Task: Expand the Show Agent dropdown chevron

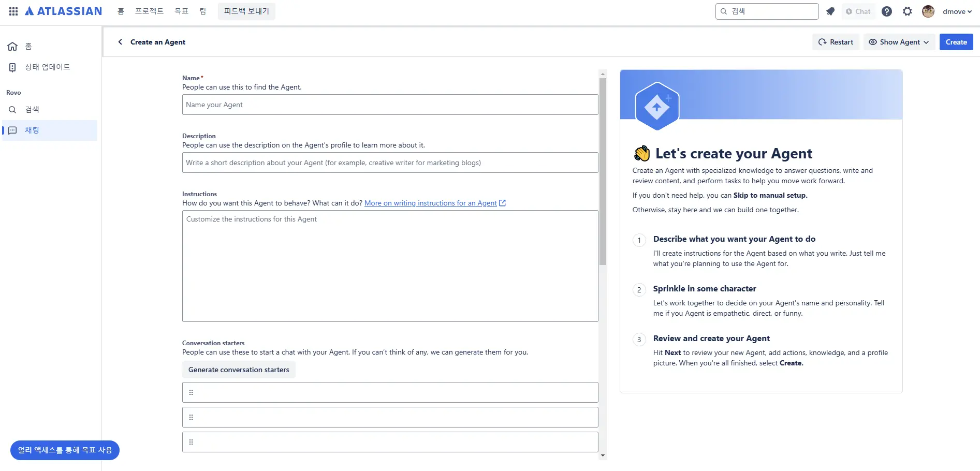Action: (925, 42)
